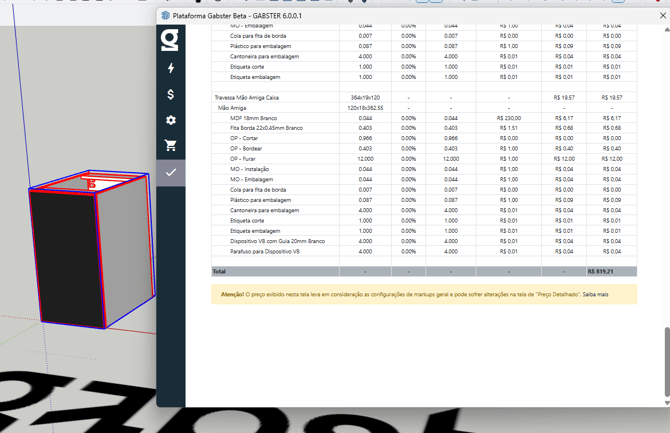Click the scrollbar up arrow

tap(666, 30)
